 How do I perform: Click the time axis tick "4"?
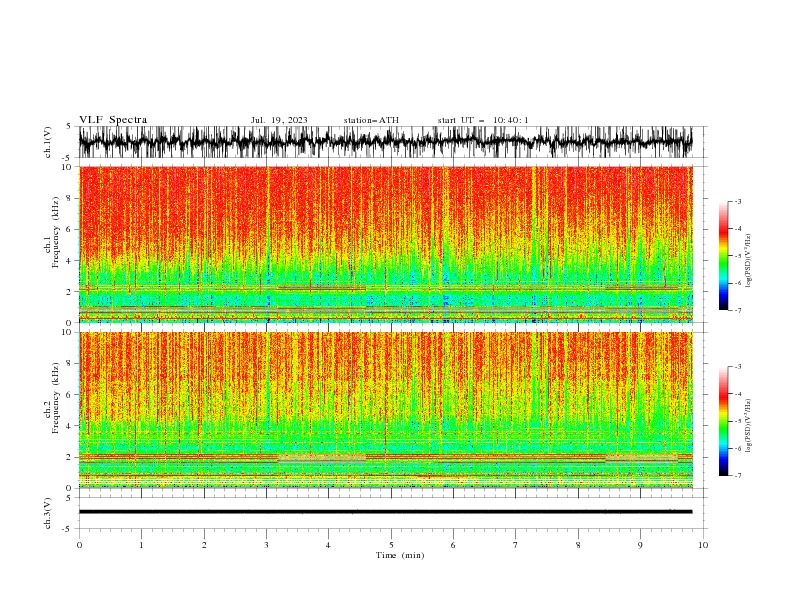(x=328, y=545)
